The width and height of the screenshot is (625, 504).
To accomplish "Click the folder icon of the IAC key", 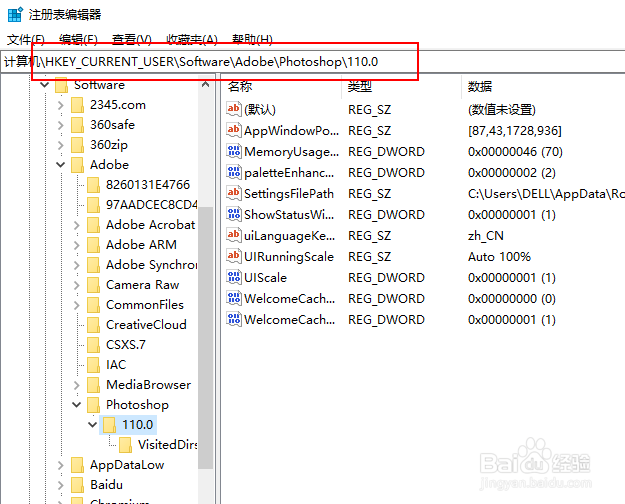I will tap(93, 364).
